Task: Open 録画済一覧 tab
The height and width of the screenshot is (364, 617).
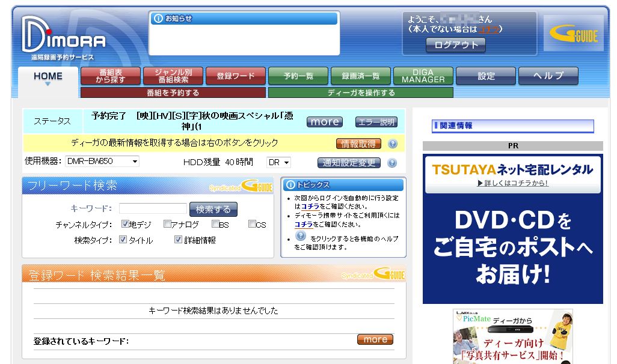Action: (361, 76)
